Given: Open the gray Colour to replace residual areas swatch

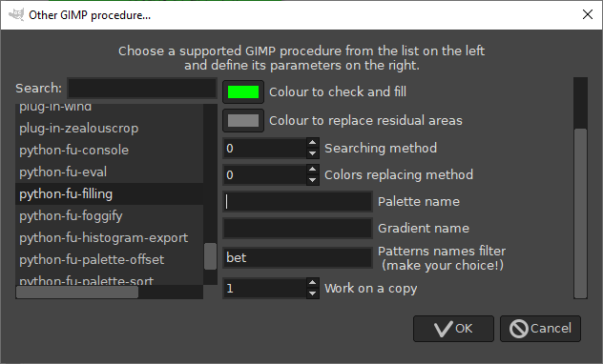Looking at the screenshot, I should pos(243,121).
